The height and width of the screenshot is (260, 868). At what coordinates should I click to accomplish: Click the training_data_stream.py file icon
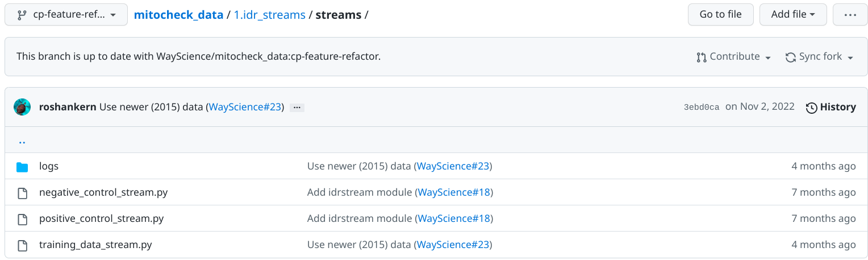click(x=22, y=245)
